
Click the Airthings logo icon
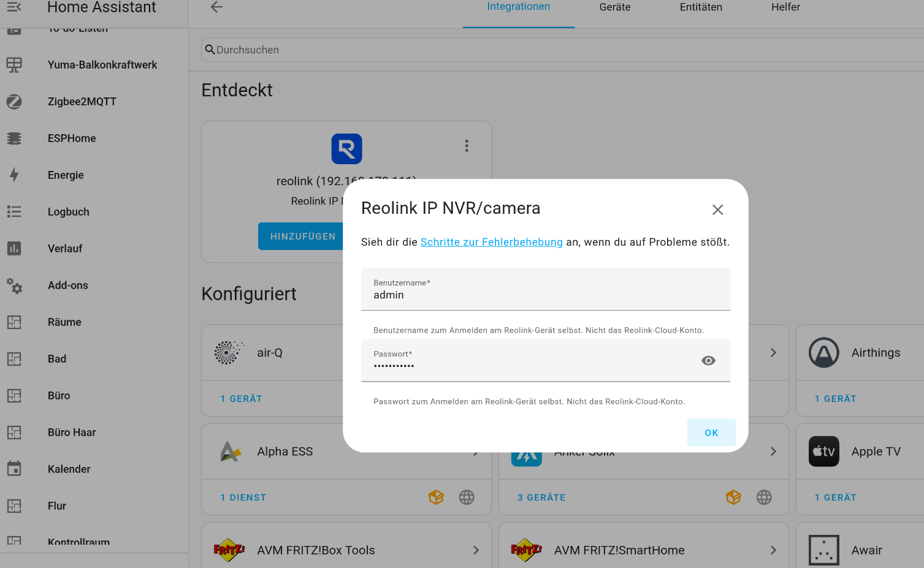point(823,353)
